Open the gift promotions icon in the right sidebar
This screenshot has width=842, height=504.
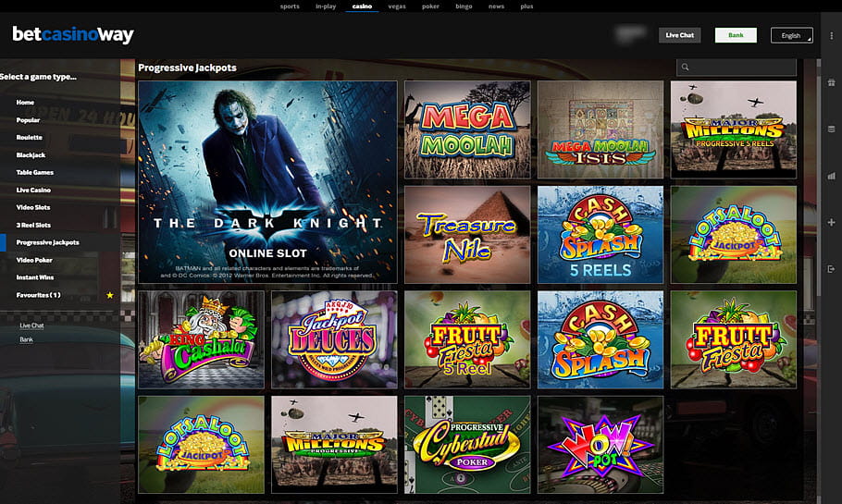pos(831,82)
